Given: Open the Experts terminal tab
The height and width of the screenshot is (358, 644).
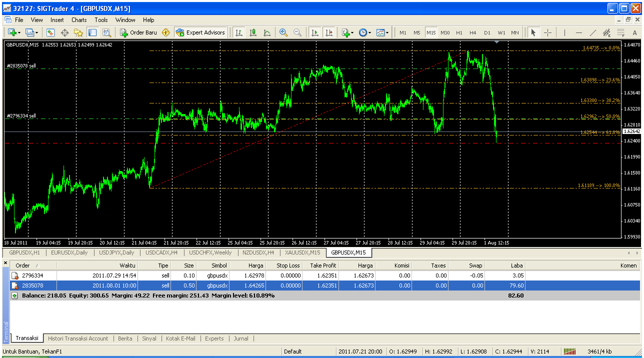Looking at the screenshot, I should point(214,338).
